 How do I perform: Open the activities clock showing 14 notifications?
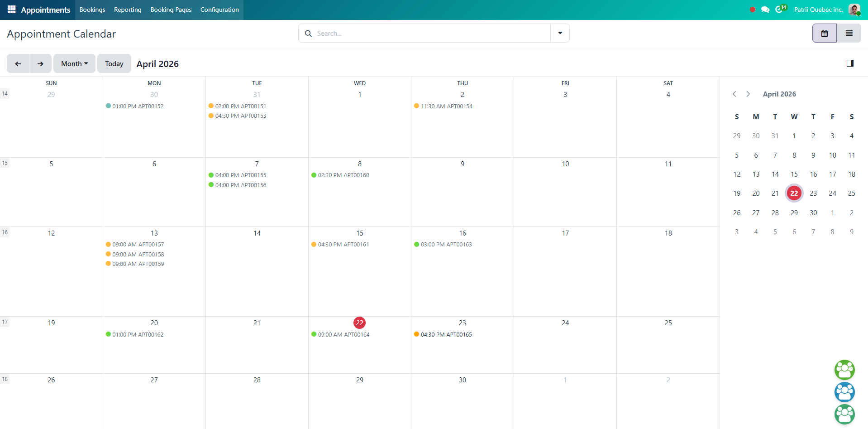tap(779, 9)
